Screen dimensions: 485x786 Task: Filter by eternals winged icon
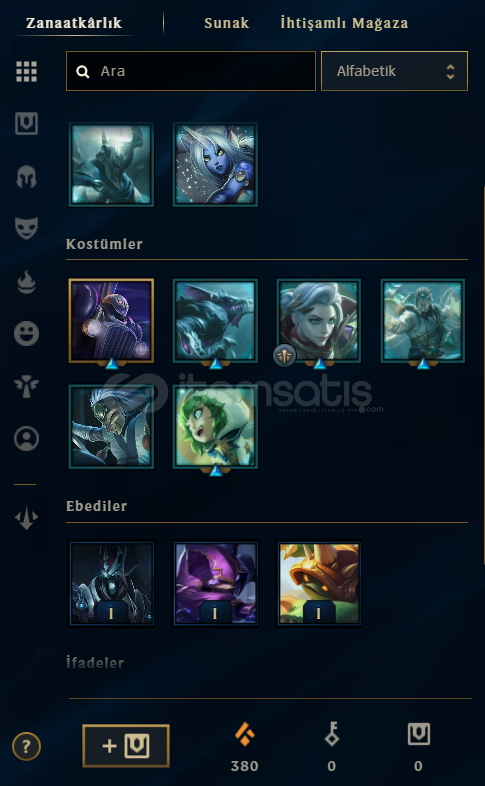pos(26,386)
